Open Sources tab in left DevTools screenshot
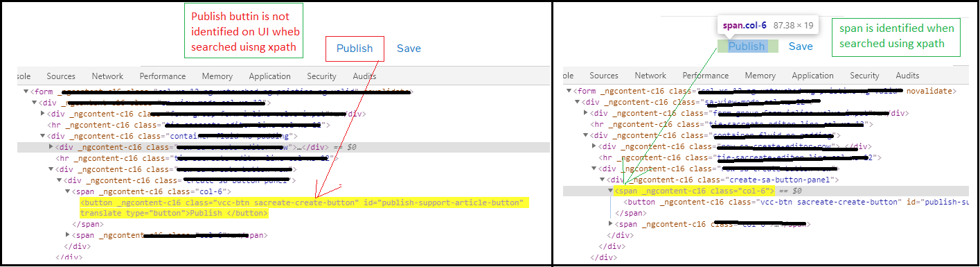This screenshot has height=267, width=980. [62, 76]
